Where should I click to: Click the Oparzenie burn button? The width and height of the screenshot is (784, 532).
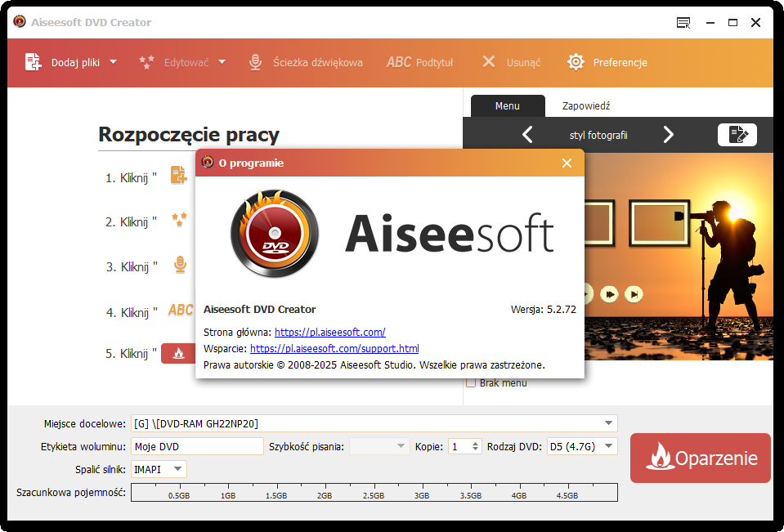[700, 458]
